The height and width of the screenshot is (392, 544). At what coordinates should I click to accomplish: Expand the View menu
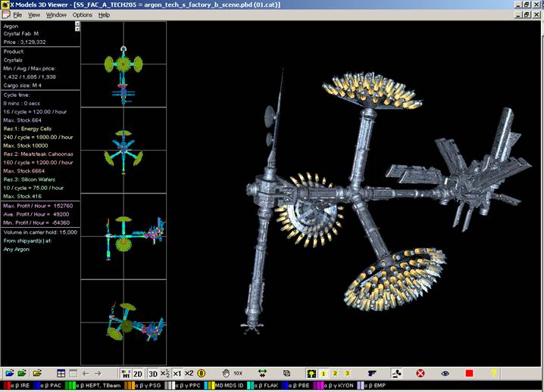pyautogui.click(x=34, y=14)
